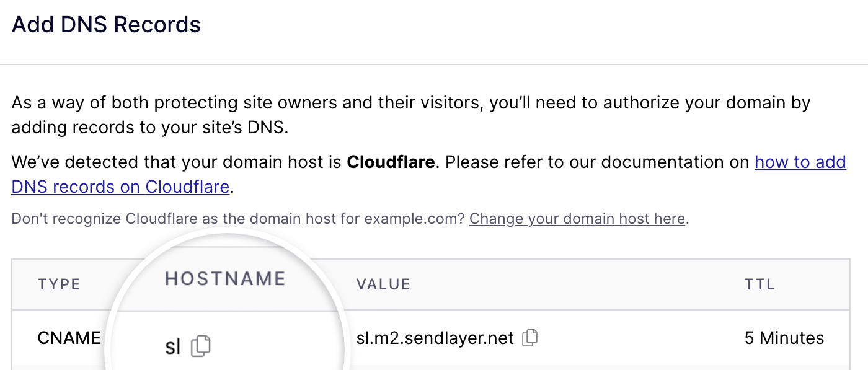This screenshot has height=370, width=868.
Task: Click the duplicate-pages icon after sl.m2.sendlayer.net
Action: (531, 338)
